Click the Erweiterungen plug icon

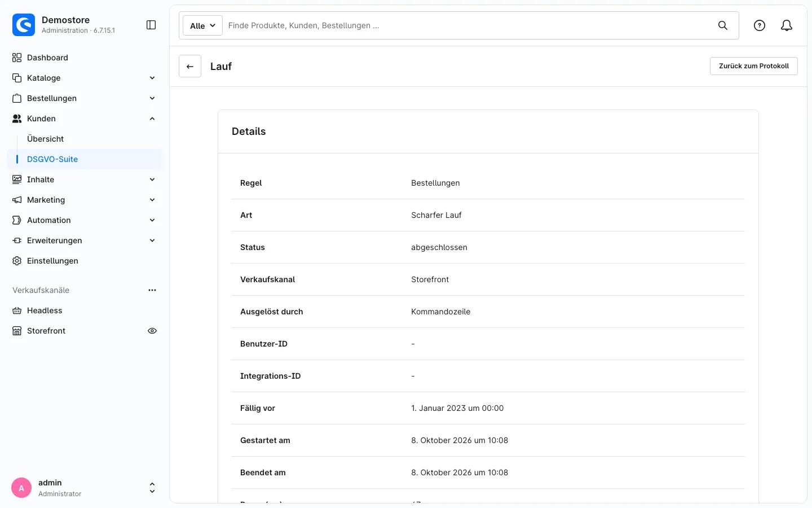(x=17, y=240)
